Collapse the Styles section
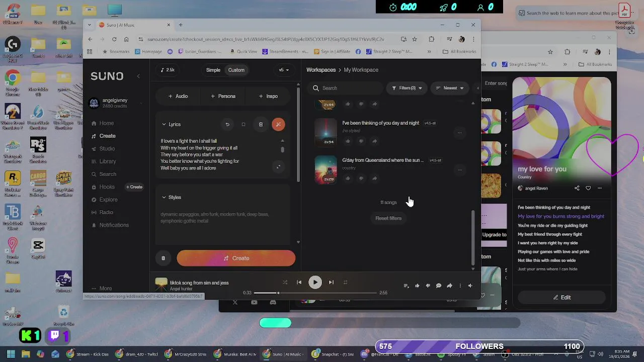 coord(164,197)
